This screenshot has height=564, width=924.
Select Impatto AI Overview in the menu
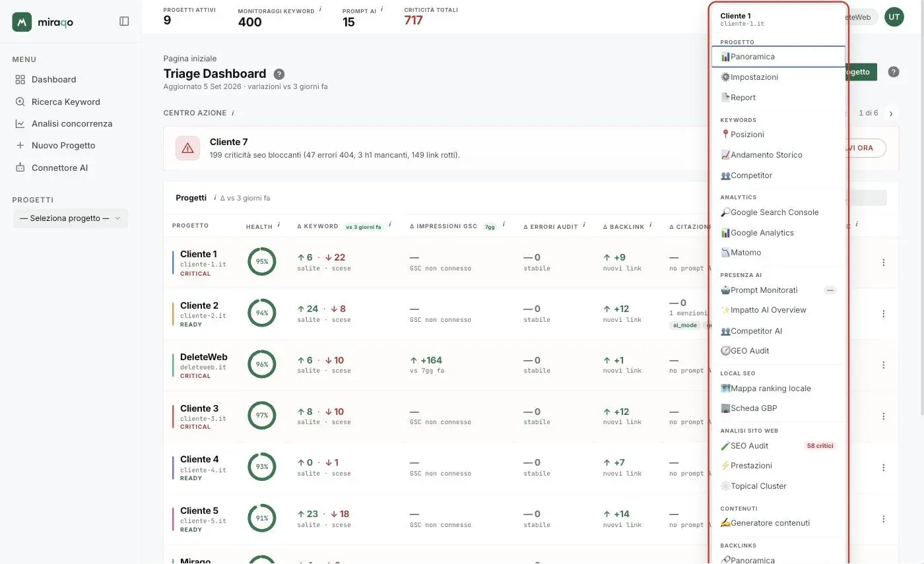click(778, 310)
